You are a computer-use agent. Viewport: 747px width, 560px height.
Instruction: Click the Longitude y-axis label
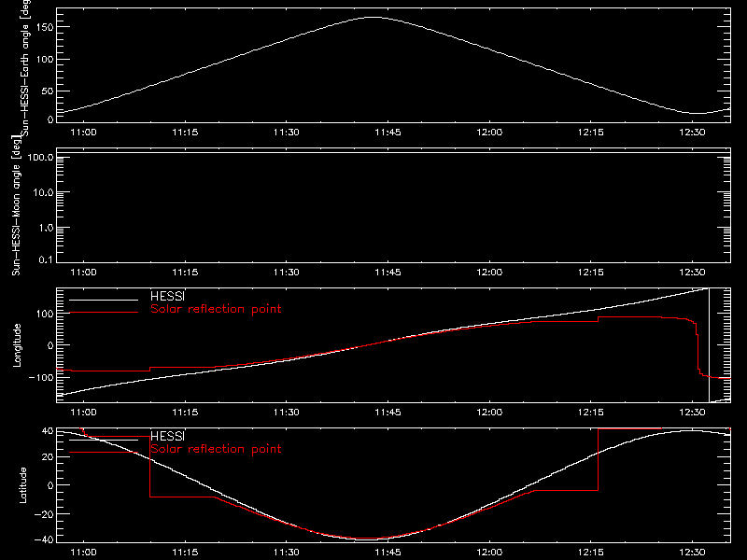(17, 345)
